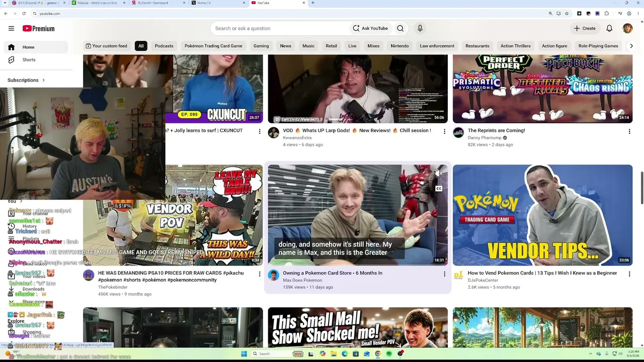Open options for 'The Reprints are Coming!' video
The width and height of the screenshot is (644, 362).
(x=629, y=132)
